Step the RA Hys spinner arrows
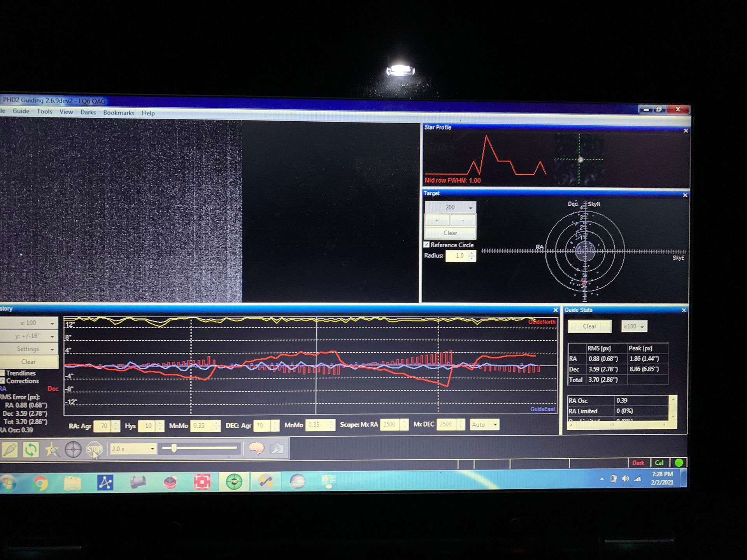Viewport: 747px width, 560px height. point(160,426)
